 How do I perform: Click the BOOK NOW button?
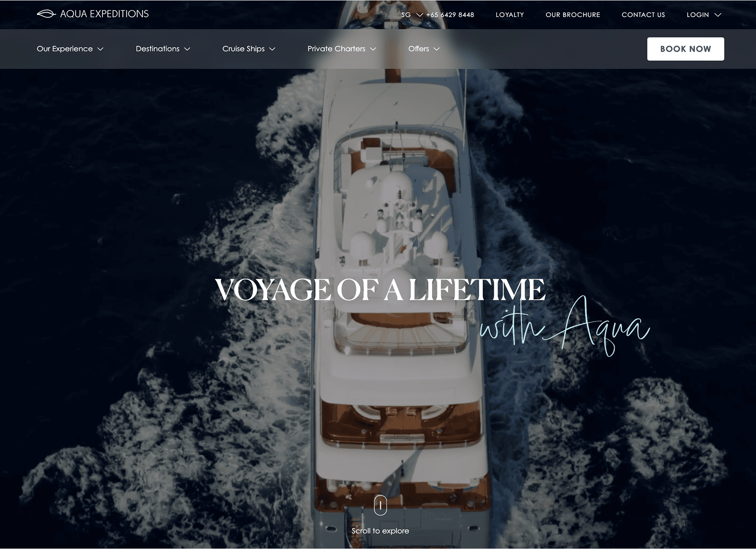[685, 49]
